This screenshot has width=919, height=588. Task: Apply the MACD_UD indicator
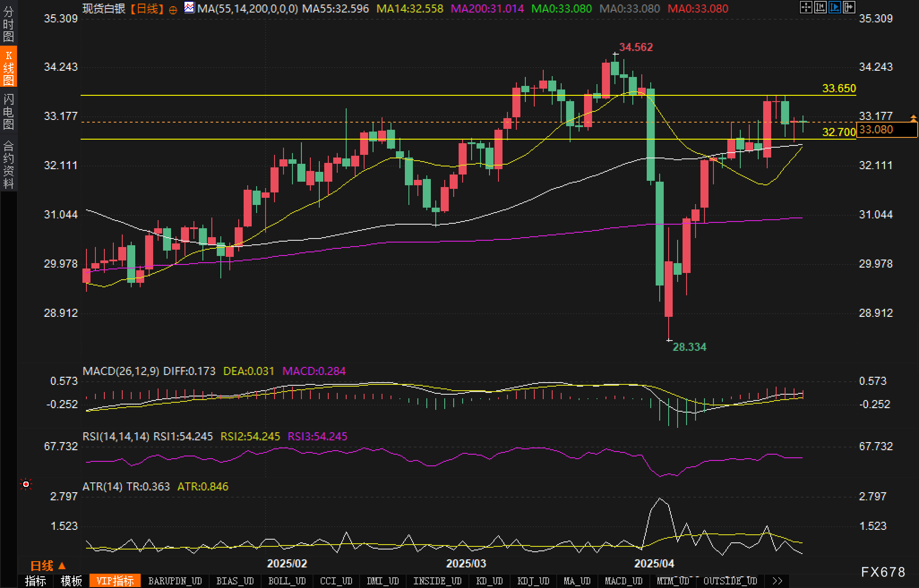(623, 581)
